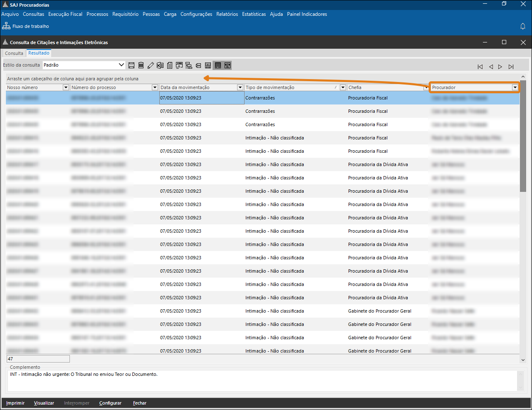Open the Execução Fiscal menu
The image size is (532, 410).
pos(65,14)
